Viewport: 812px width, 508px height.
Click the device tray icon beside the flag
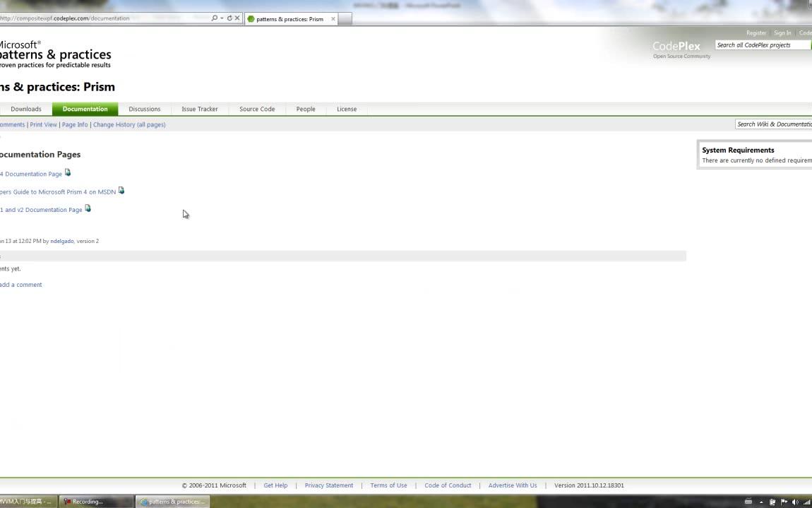[772, 501]
